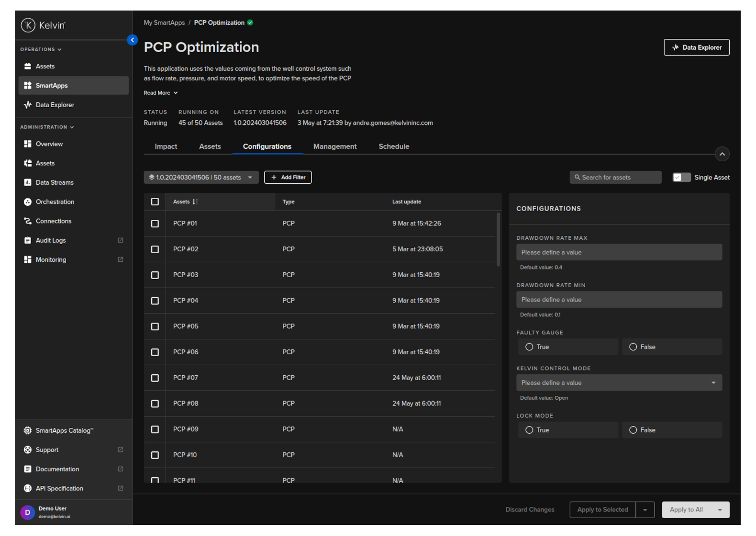Open the Orchestration page
The width and height of the screenshot is (756, 536).
point(55,202)
